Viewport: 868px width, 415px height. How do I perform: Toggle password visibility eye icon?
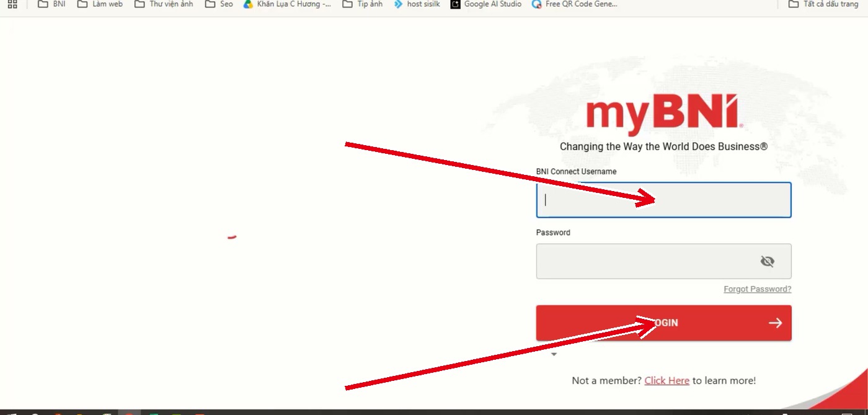coord(767,262)
